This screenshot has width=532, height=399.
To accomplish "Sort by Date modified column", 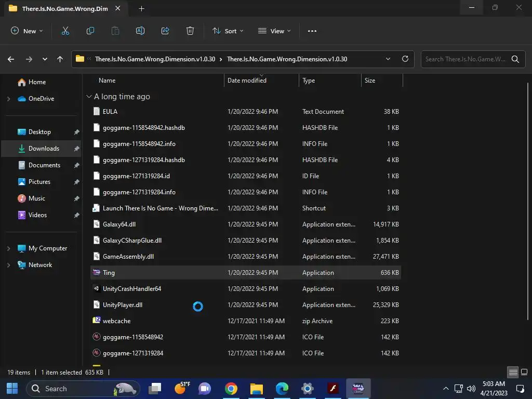I will [247, 81].
